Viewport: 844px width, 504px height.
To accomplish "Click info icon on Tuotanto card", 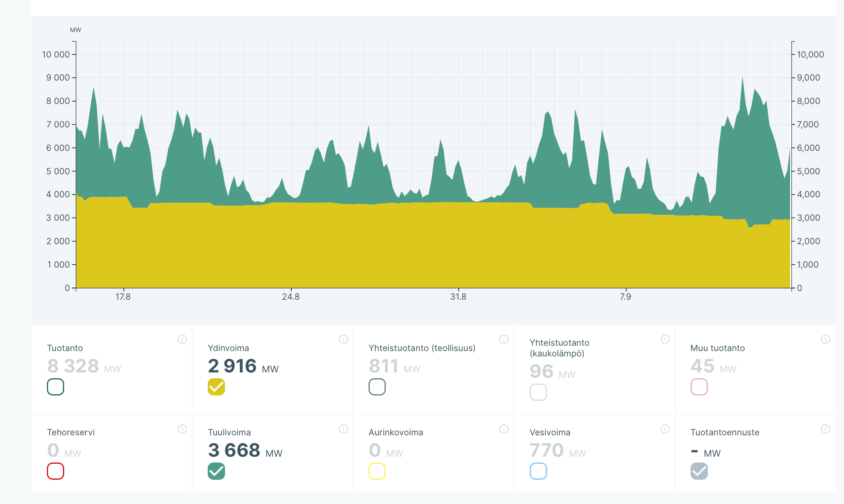I will (182, 339).
